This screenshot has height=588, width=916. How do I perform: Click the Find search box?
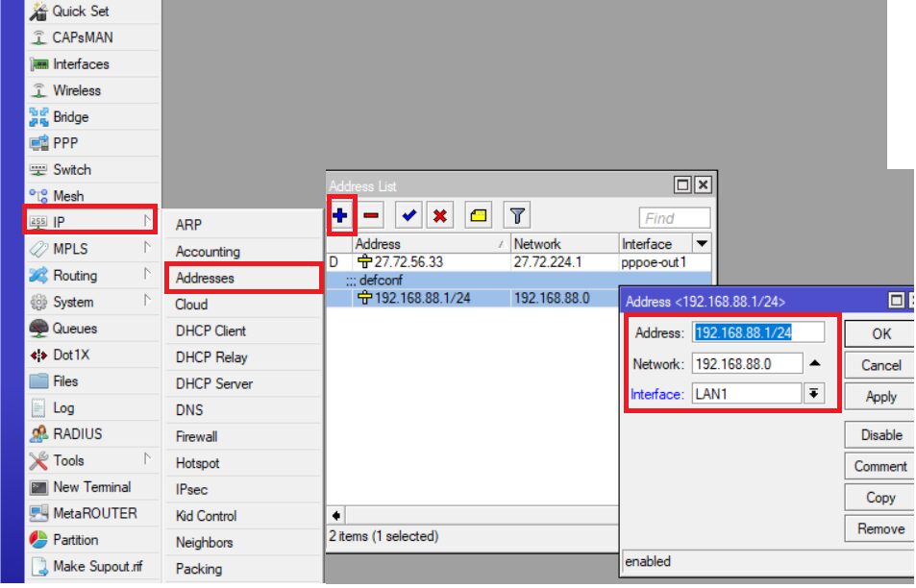pyautogui.click(x=675, y=218)
